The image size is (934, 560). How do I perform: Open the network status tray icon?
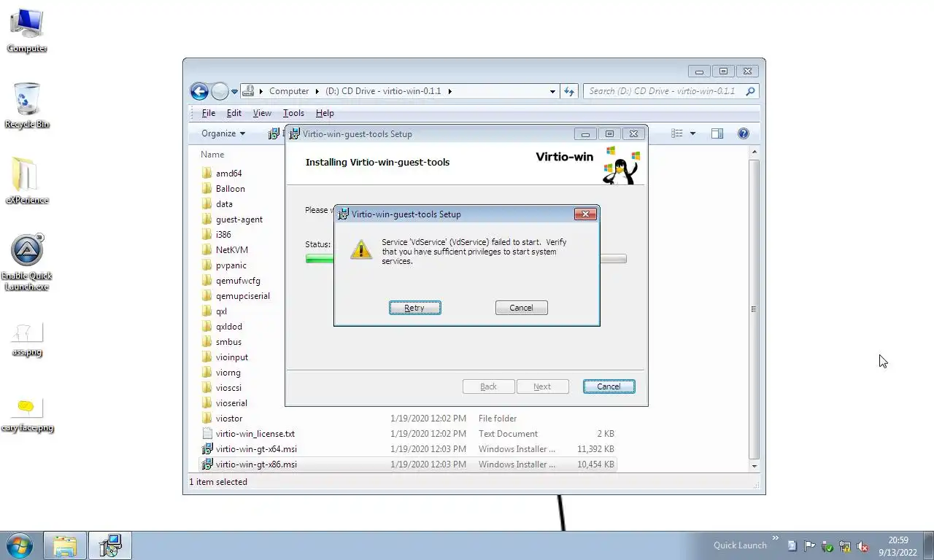click(845, 545)
